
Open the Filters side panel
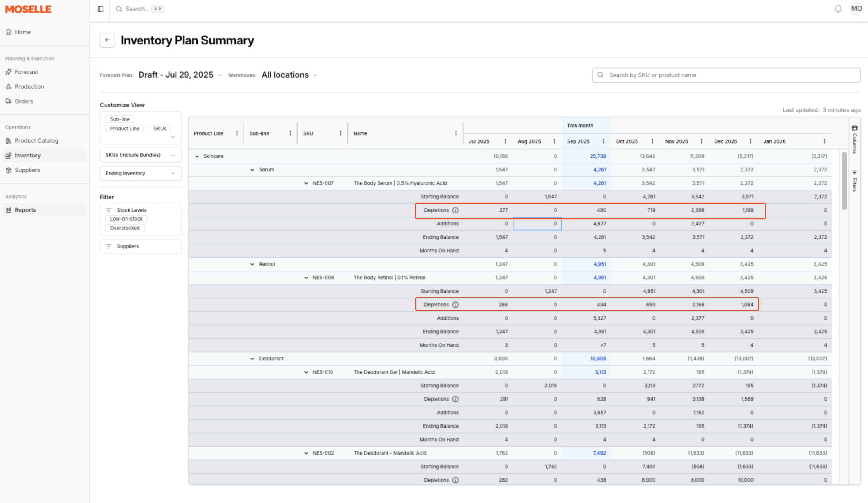(x=854, y=181)
